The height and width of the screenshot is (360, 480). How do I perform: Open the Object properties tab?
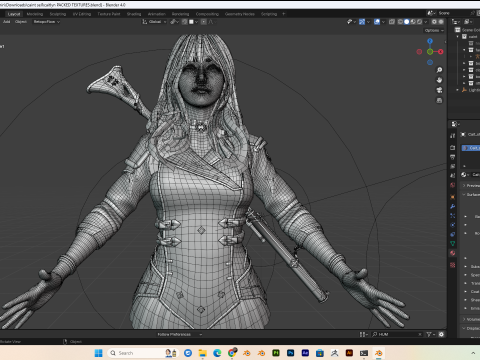(452, 197)
